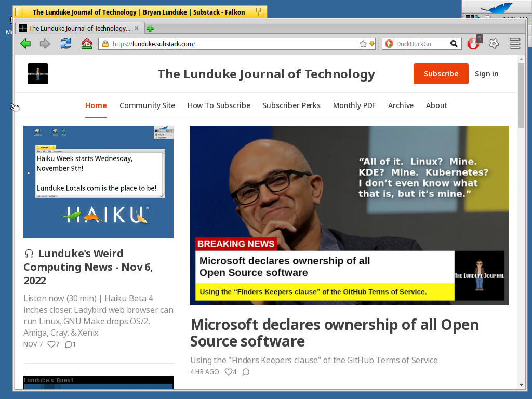This screenshot has height=399, width=532.
Task: Open the Monthly PDF tab
Action: [x=354, y=105]
